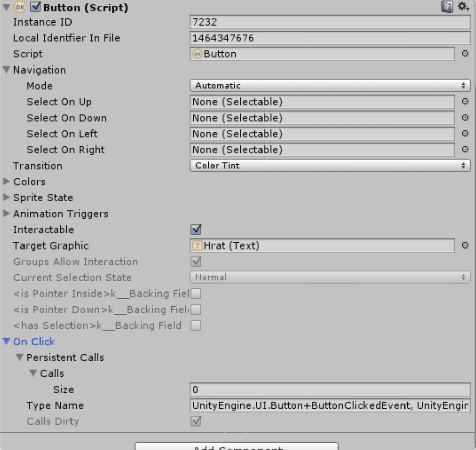Open the Navigation Mode dropdown

click(x=330, y=86)
